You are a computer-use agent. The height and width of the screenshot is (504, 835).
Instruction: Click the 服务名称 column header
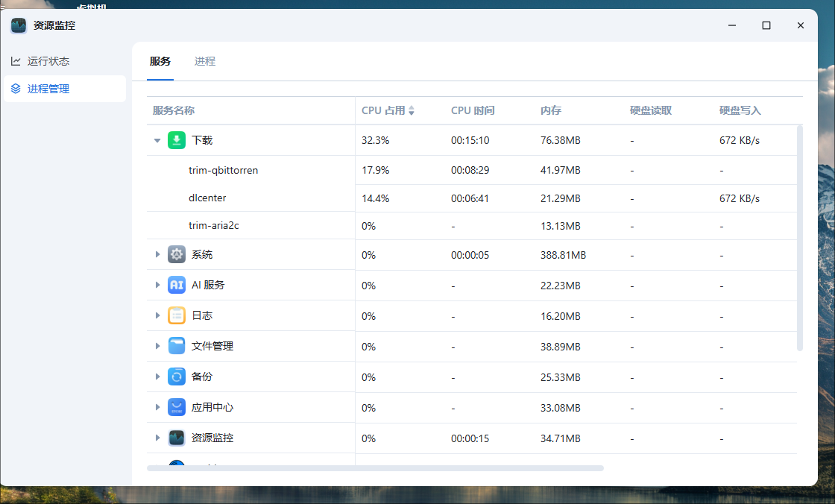[x=174, y=110]
